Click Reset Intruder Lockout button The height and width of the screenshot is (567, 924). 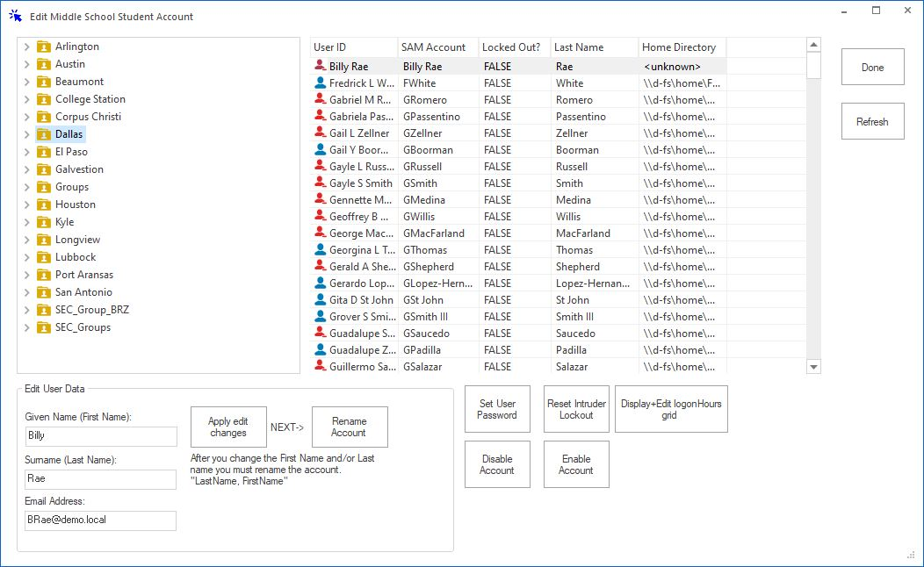point(576,409)
